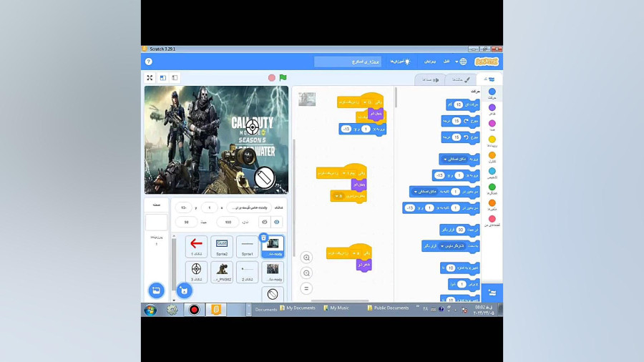Viewport: 644px width, 362px height.
Task: Click sprite size field showing 100
Action: click(228, 222)
